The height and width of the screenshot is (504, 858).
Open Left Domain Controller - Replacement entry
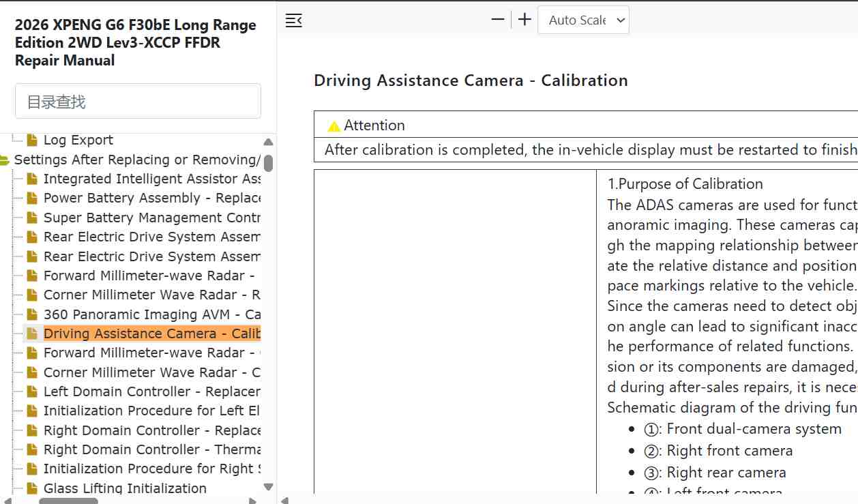[152, 391]
